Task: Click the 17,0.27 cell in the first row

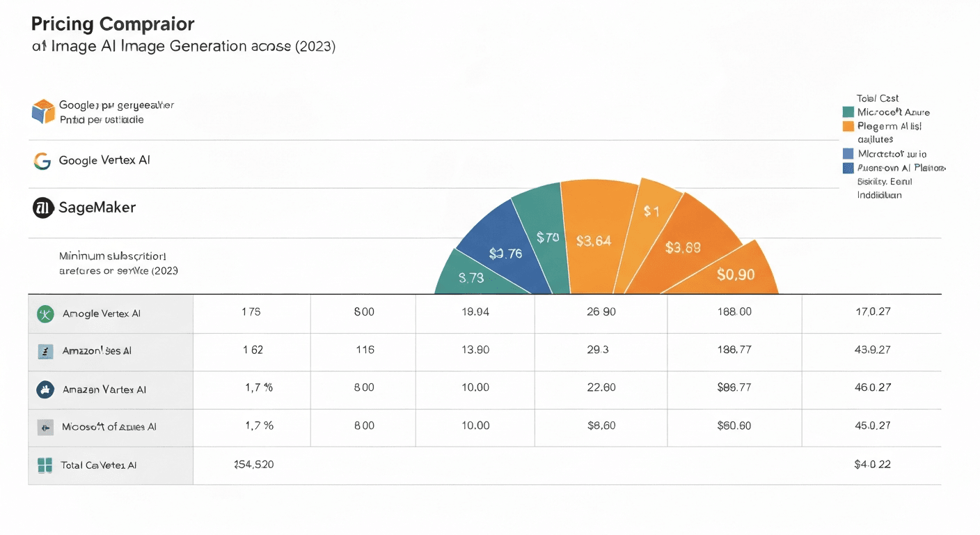Action: tap(871, 312)
